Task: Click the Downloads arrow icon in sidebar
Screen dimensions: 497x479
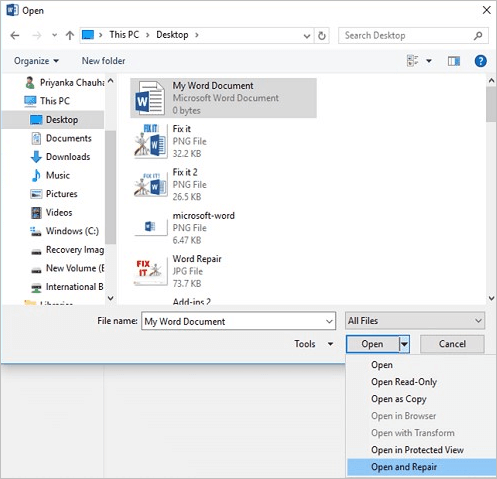Action: point(36,157)
